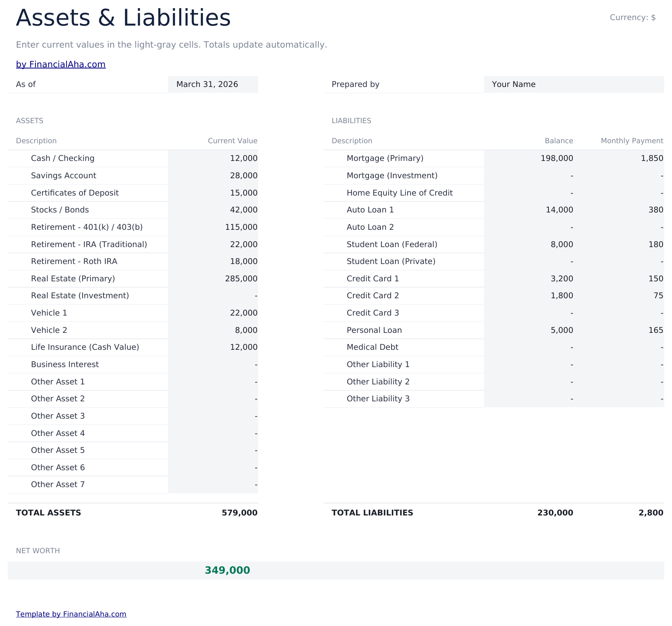Select the As of date cell March 31, 2026

(x=213, y=84)
